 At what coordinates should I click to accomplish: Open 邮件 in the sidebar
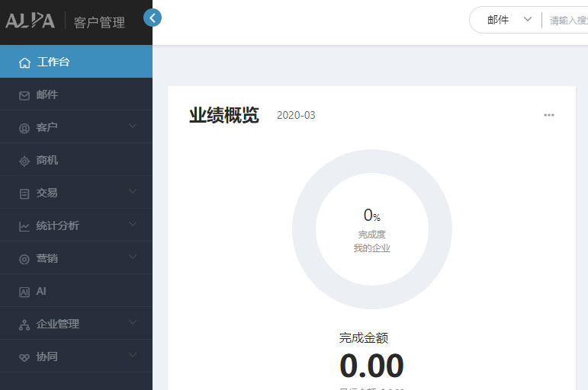(76, 94)
